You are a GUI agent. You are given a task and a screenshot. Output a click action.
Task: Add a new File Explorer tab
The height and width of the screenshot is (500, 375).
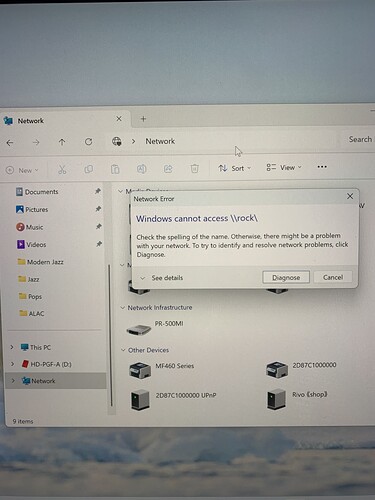tap(143, 119)
